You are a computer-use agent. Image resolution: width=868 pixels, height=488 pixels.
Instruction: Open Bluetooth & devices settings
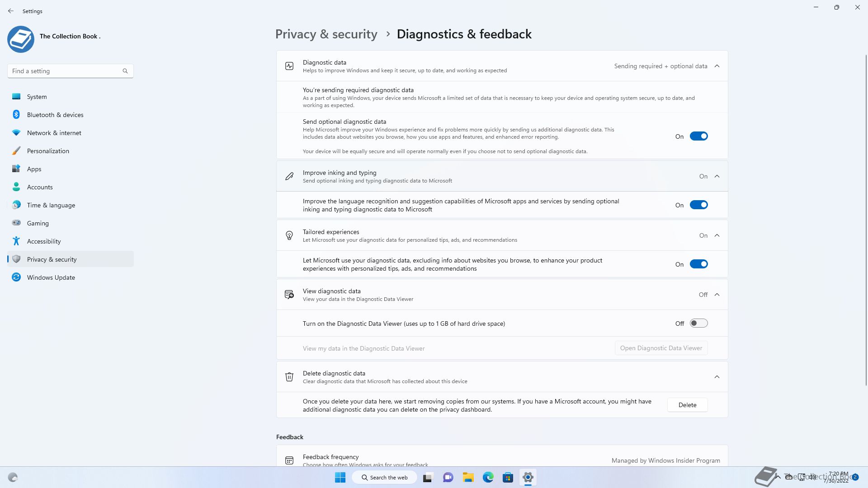coord(71,115)
